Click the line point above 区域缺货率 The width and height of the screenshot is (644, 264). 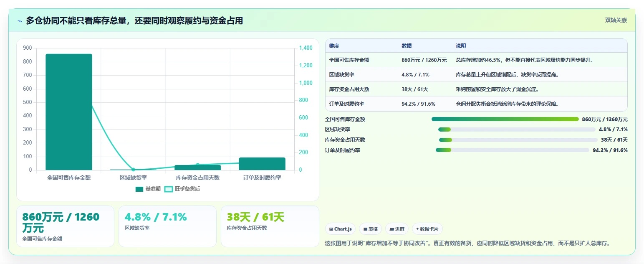coord(133,170)
